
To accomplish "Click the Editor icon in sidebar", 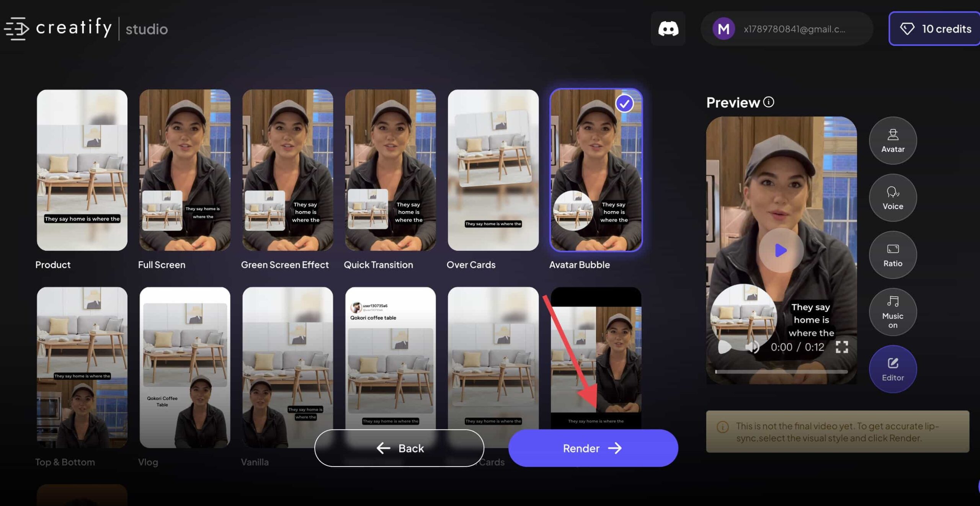I will (893, 369).
